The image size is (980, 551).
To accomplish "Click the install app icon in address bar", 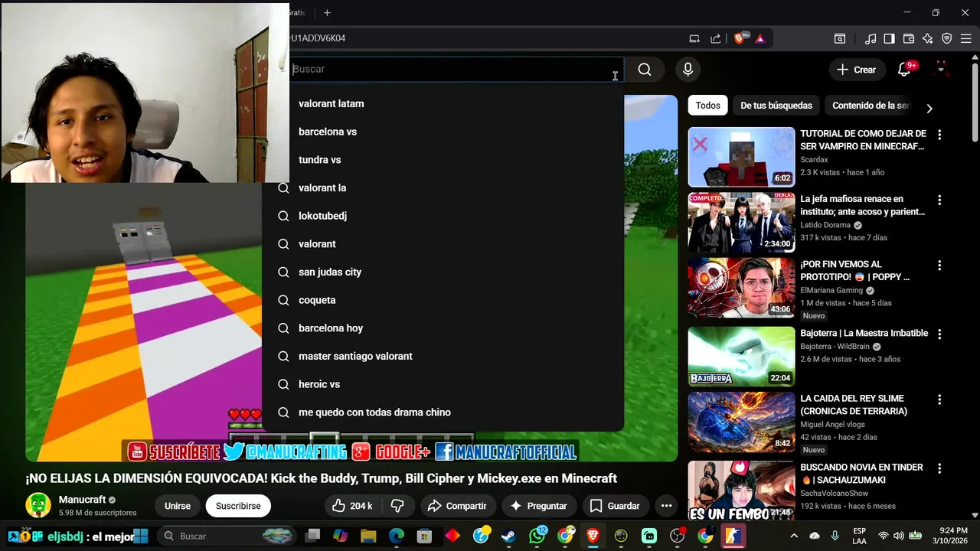I will click(694, 38).
